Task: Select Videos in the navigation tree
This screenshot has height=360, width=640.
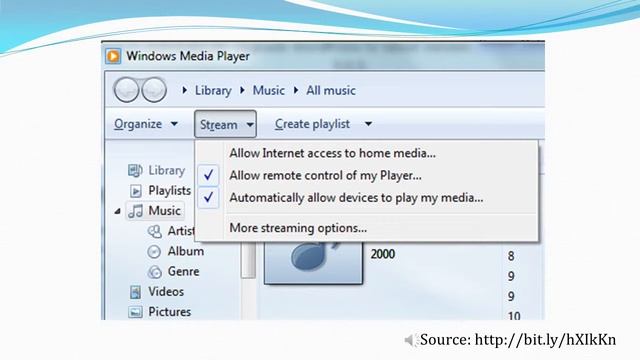Action: (x=166, y=292)
